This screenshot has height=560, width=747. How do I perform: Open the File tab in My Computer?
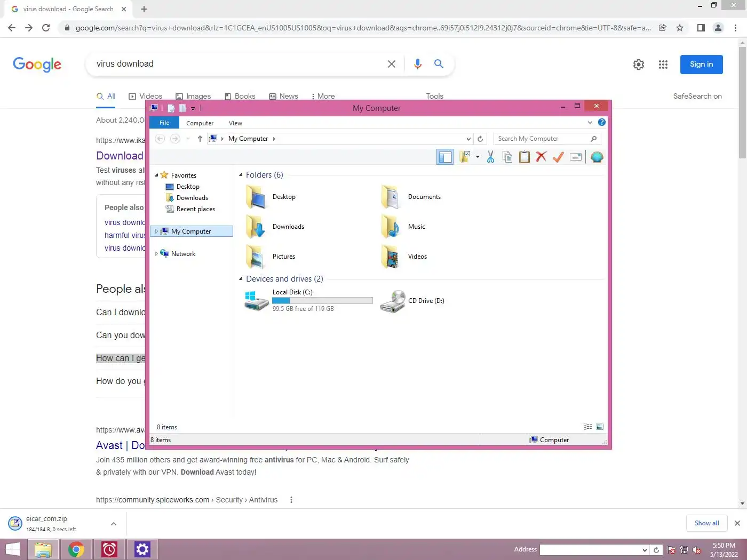(164, 123)
